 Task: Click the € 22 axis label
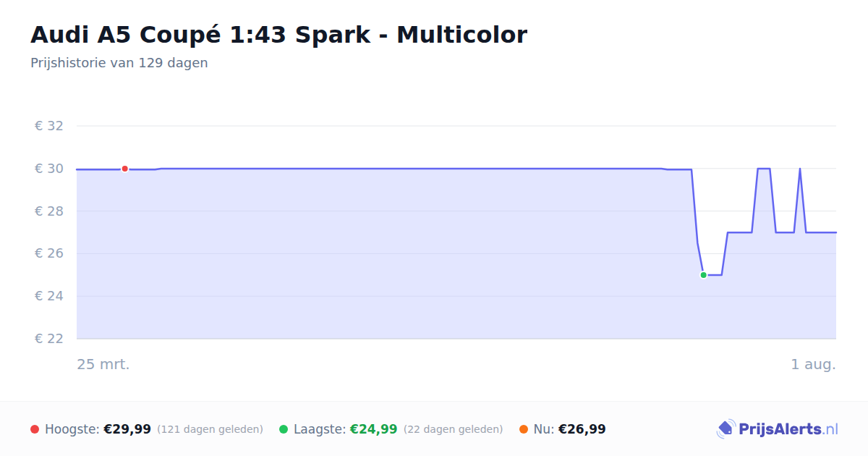coord(49,339)
